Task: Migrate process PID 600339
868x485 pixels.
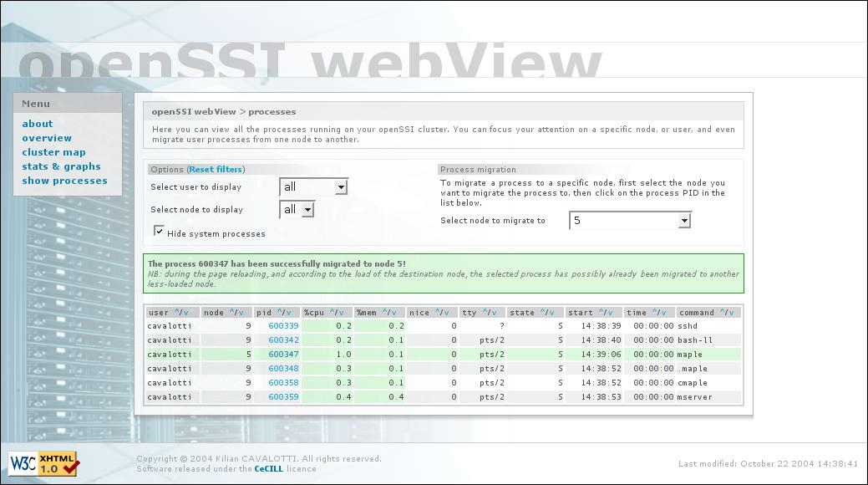Action: (x=283, y=326)
